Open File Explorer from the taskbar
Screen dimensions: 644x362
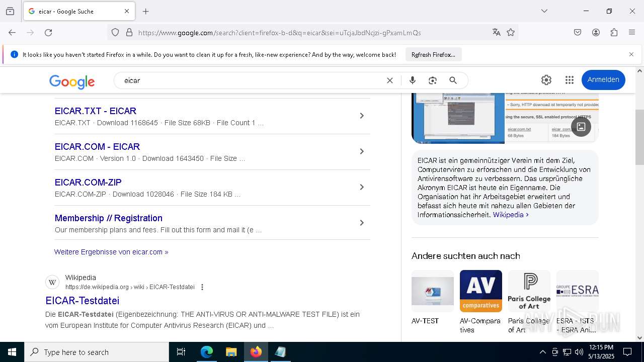[x=231, y=352]
